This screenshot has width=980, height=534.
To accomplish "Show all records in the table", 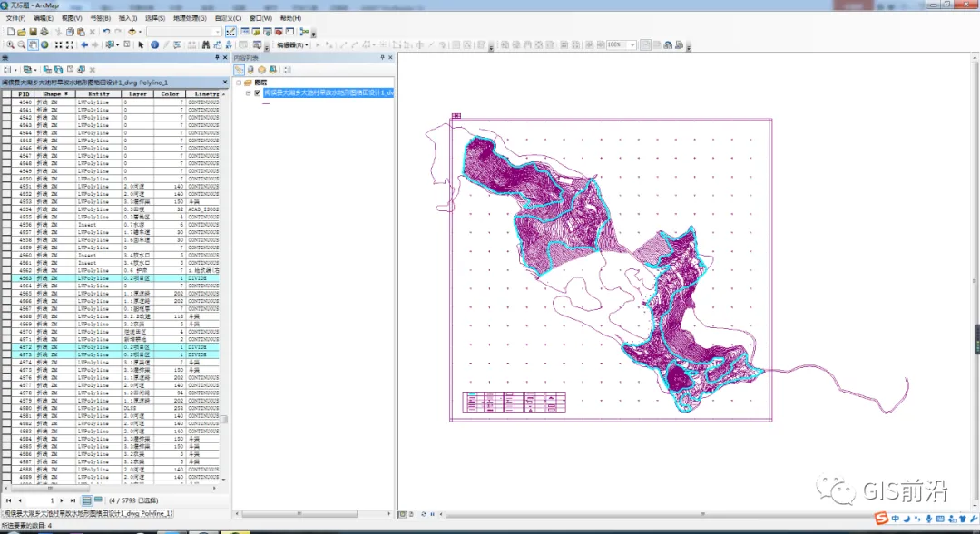I will pyautogui.click(x=87, y=500).
